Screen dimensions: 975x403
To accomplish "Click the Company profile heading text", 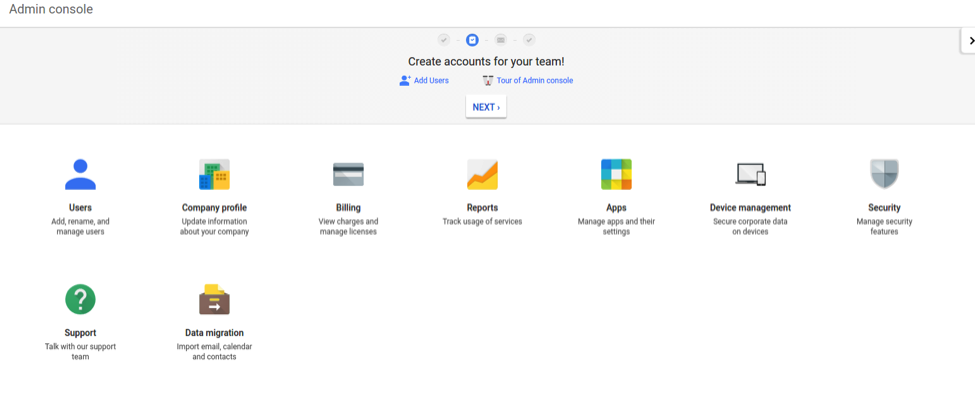I will [x=214, y=208].
